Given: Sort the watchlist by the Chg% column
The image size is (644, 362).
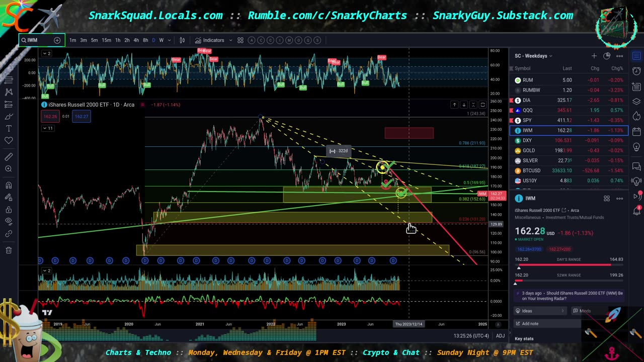Looking at the screenshot, I should pyautogui.click(x=617, y=68).
